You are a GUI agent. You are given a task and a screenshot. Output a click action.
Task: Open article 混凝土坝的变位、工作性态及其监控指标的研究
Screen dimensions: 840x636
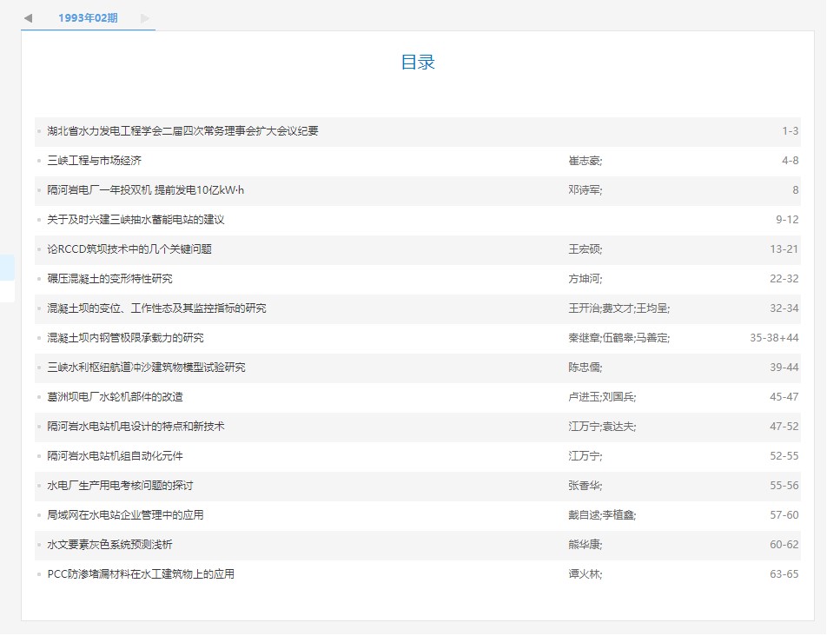click(156, 308)
